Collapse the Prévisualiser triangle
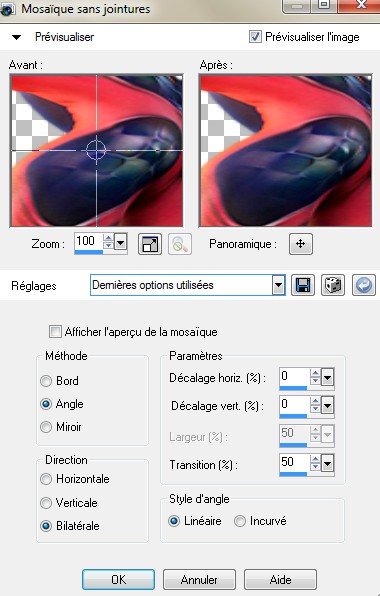Screen dimensions: 380x596 point(16,37)
